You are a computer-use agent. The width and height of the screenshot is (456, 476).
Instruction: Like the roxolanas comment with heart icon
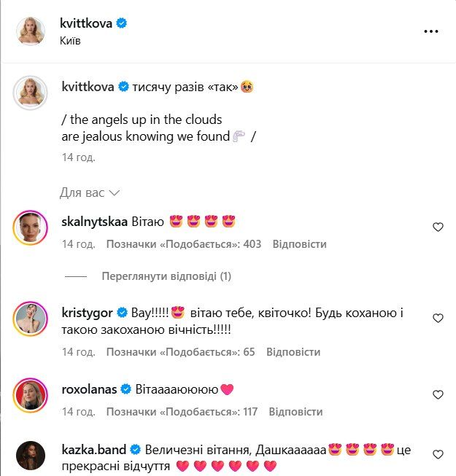[x=438, y=394]
